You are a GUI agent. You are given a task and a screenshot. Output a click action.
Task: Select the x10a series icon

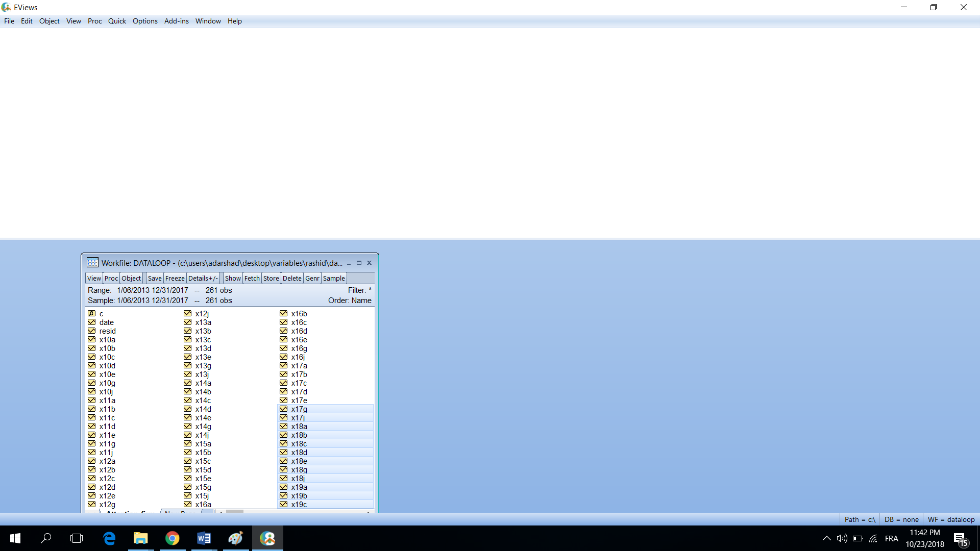click(92, 339)
